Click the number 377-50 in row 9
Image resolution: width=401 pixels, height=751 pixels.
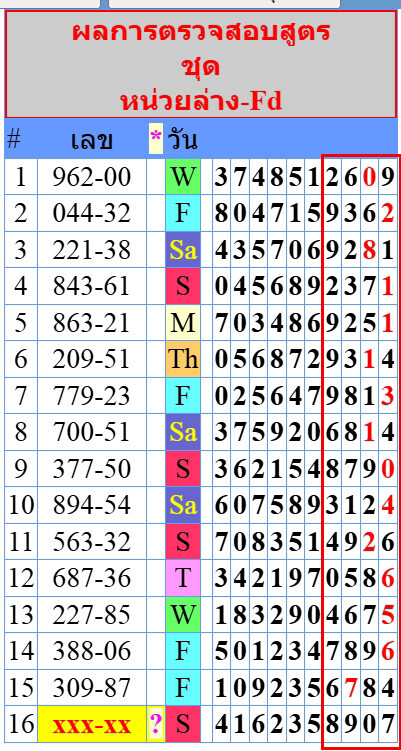92,469
